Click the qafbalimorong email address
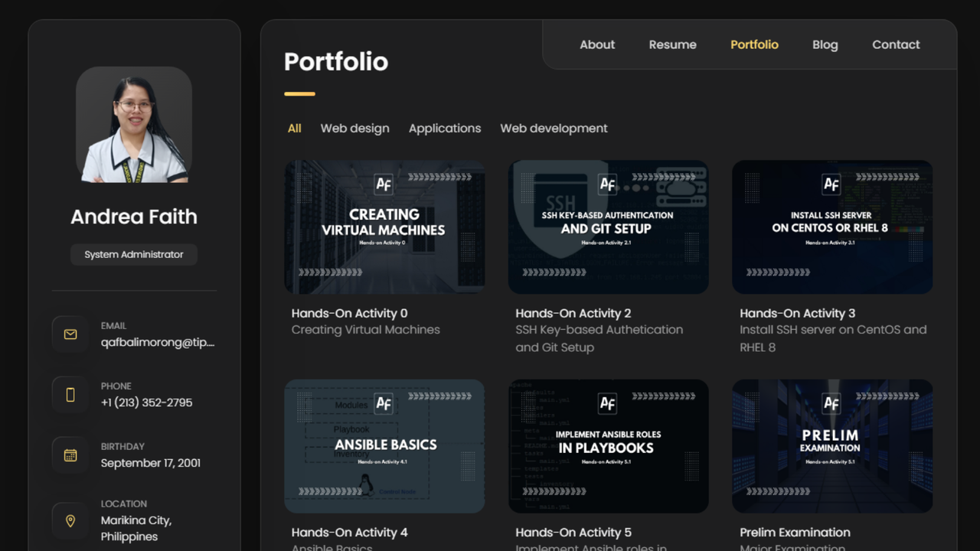 pos(158,342)
